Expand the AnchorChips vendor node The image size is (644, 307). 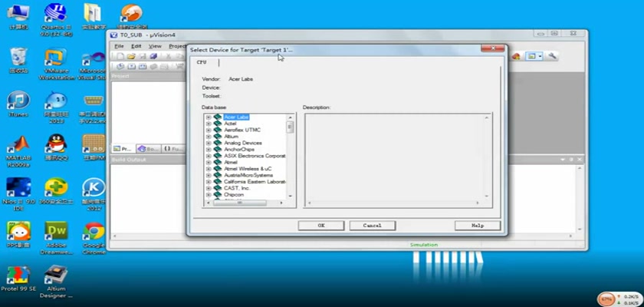pos(209,149)
